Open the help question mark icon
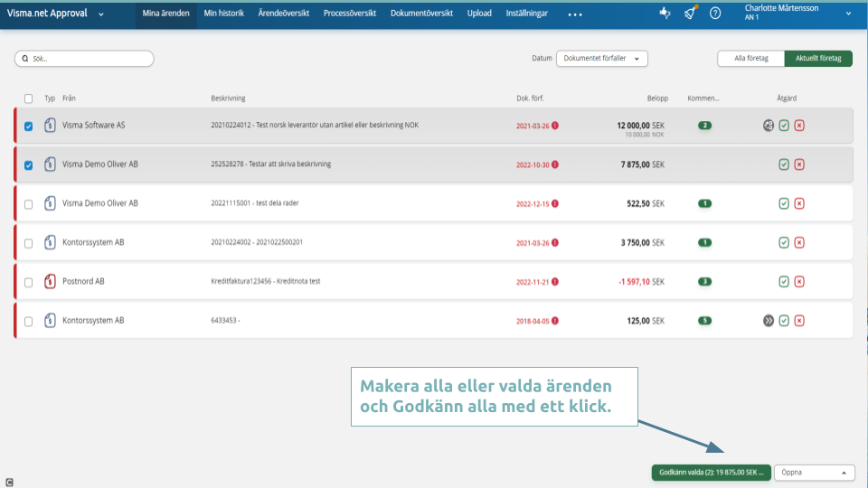This screenshot has width=868, height=488. point(715,13)
